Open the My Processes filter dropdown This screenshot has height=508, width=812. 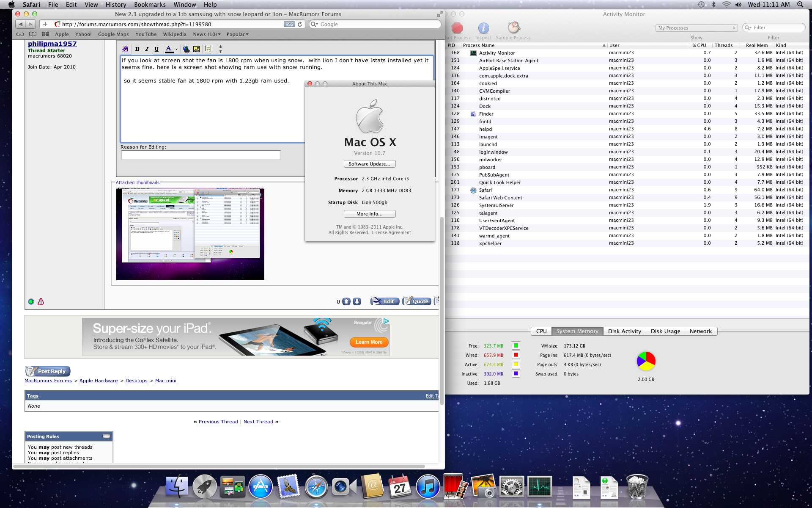click(696, 28)
